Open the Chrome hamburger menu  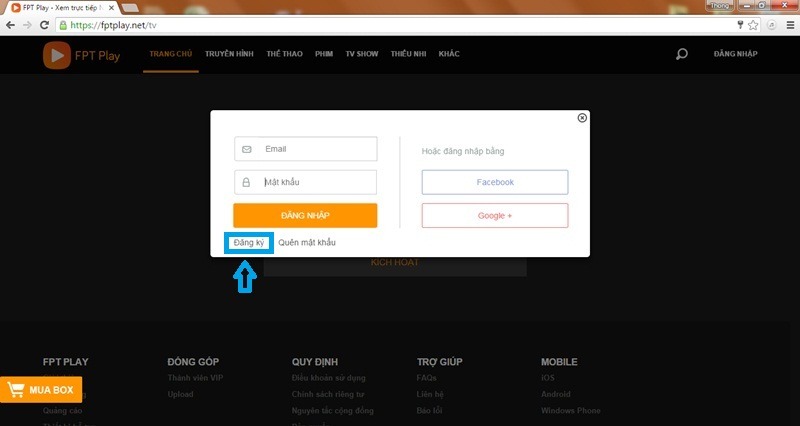787,24
